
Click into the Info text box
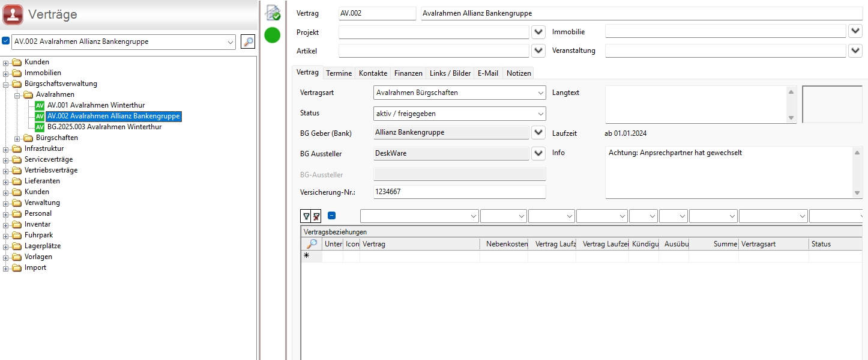[x=729, y=172]
